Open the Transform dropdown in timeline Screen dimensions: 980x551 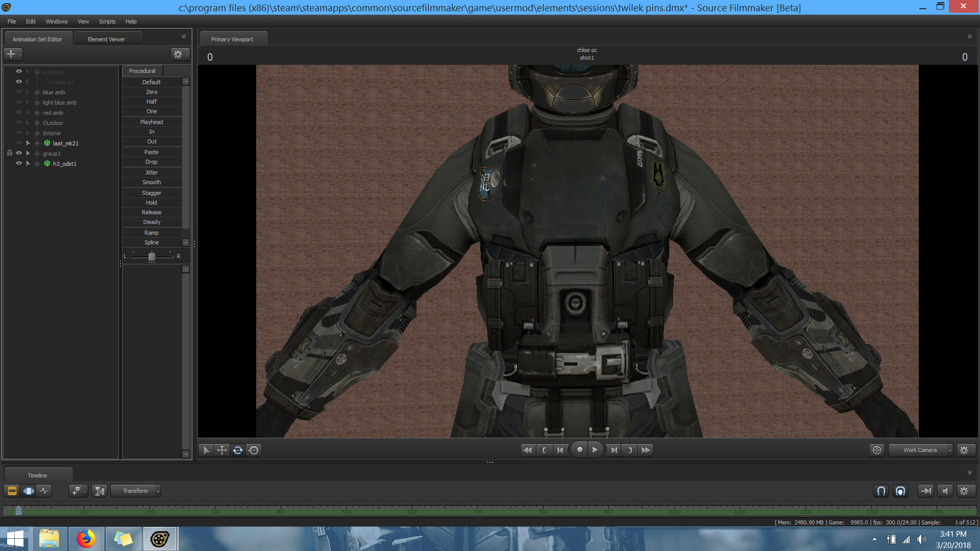pyautogui.click(x=136, y=491)
